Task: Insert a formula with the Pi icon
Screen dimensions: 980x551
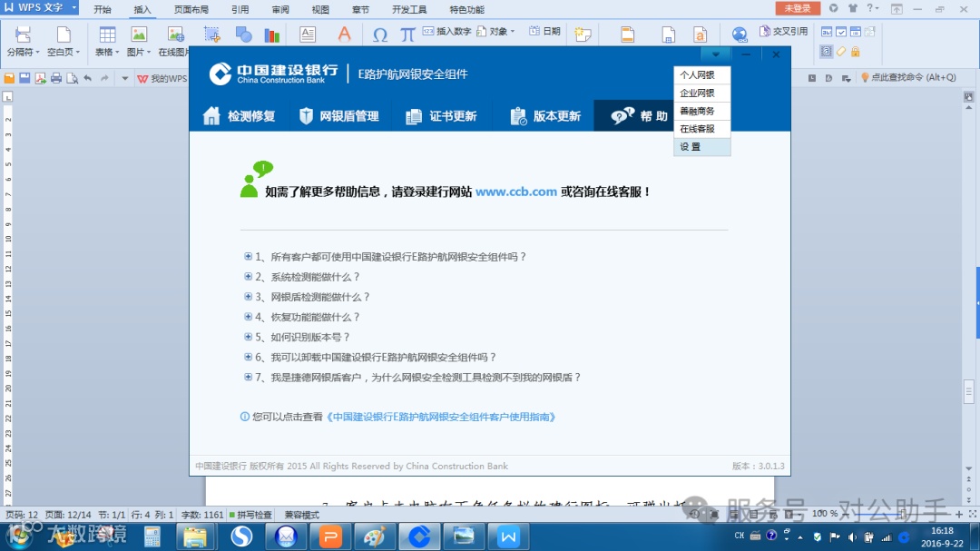Action: click(407, 34)
